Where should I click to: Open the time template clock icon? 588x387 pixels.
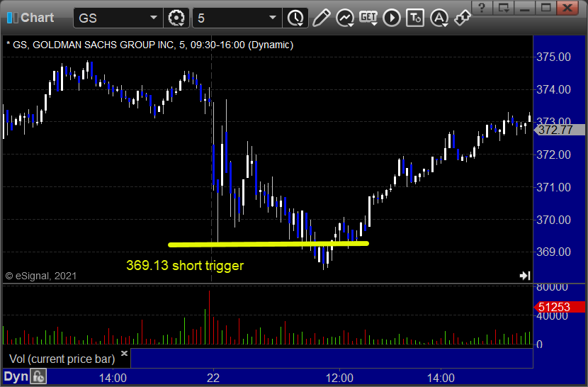[295, 18]
